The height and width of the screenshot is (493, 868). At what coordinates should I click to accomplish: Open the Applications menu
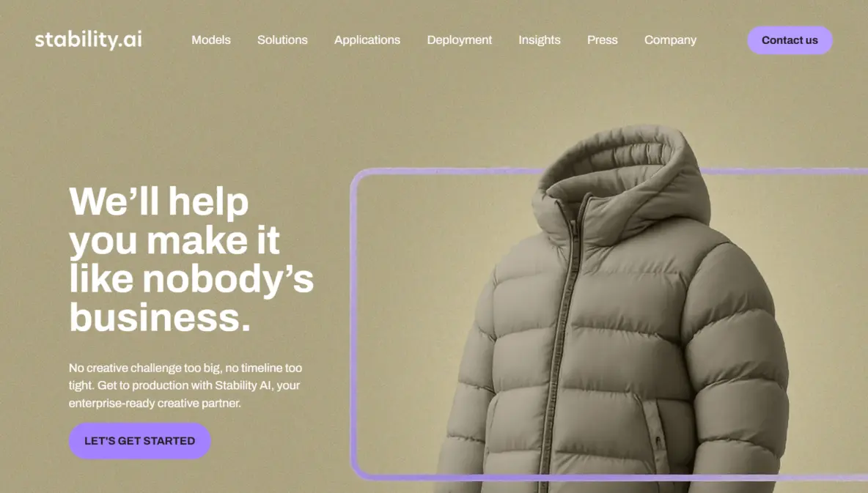point(367,40)
